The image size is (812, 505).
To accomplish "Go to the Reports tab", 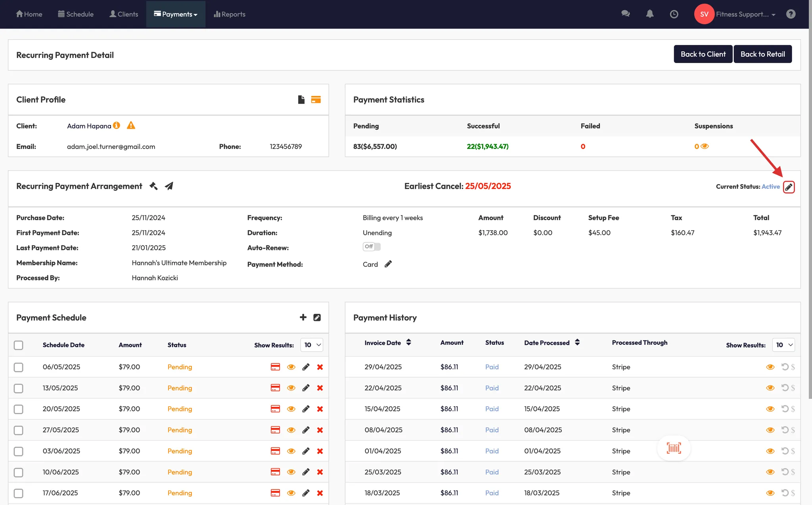I will (x=230, y=14).
